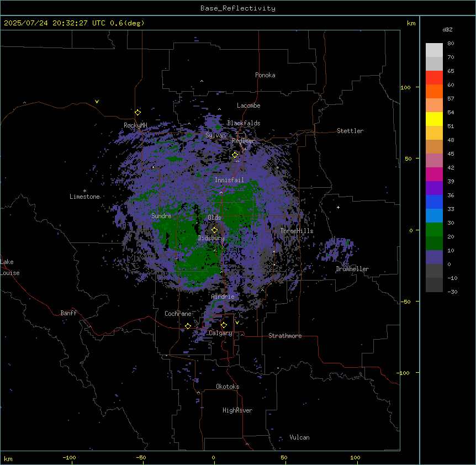
Task: Select the Drumheller label
Action: click(352, 269)
